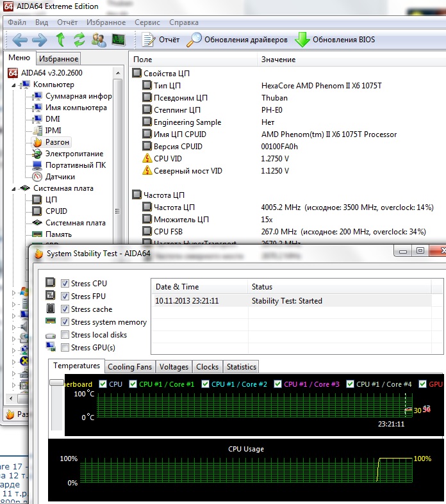
Task: Toggle the CPU #1 / Core #1 graph checkbox
Action: tap(133, 384)
